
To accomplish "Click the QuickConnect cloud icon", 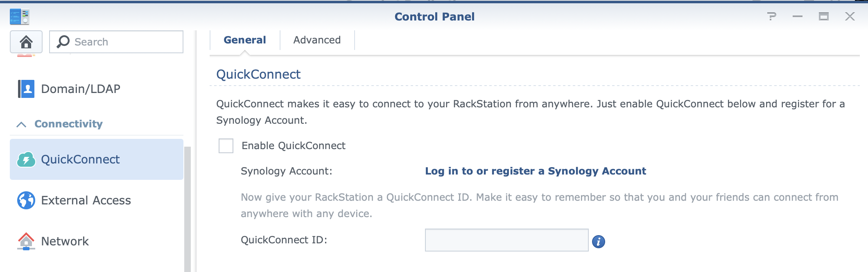I will click(x=26, y=160).
